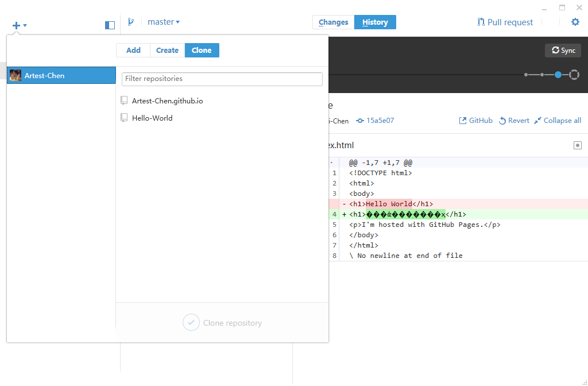The height and width of the screenshot is (386, 588).
Task: Click repo icon beside Hello-World
Action: [124, 118]
